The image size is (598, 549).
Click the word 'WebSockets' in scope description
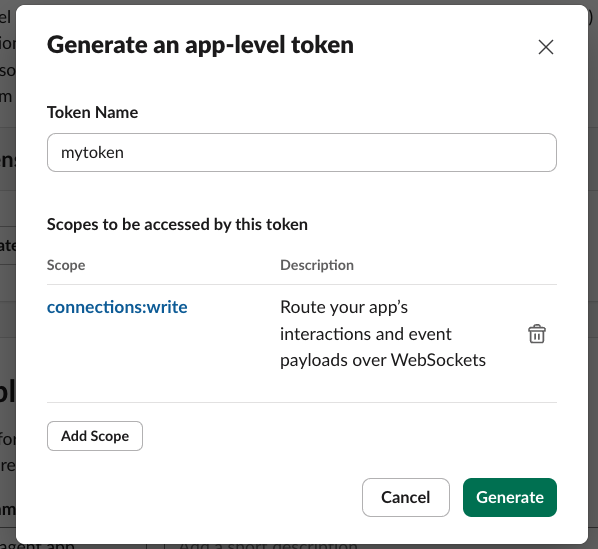(439, 360)
